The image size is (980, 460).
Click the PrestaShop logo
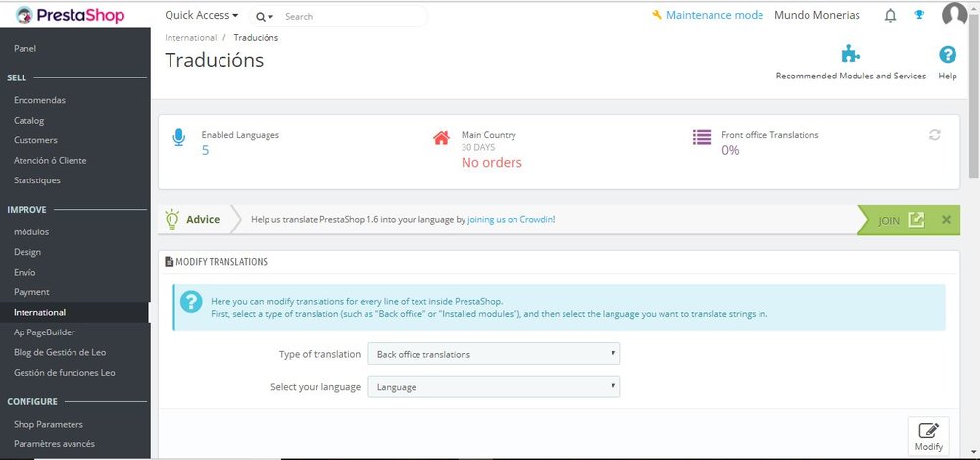pos(70,15)
